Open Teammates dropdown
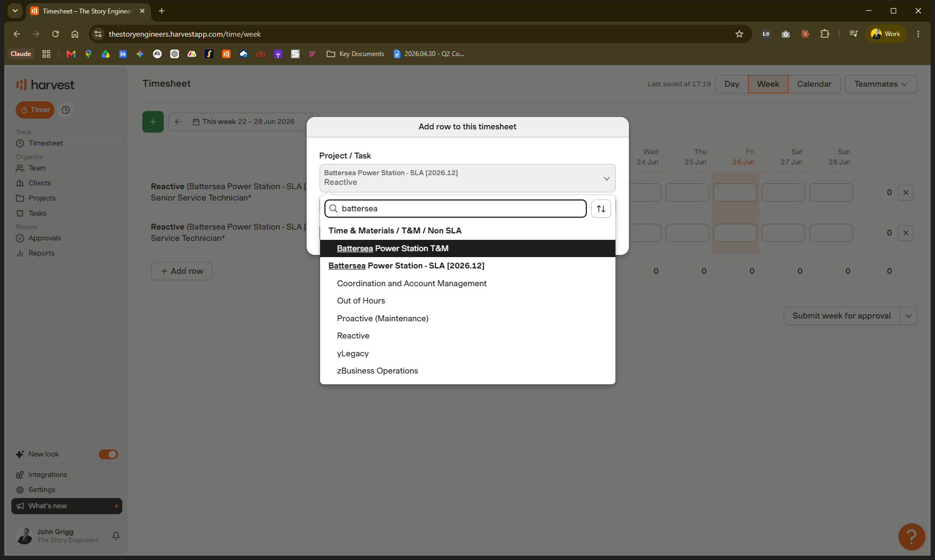This screenshot has width=935, height=560. coord(881,84)
